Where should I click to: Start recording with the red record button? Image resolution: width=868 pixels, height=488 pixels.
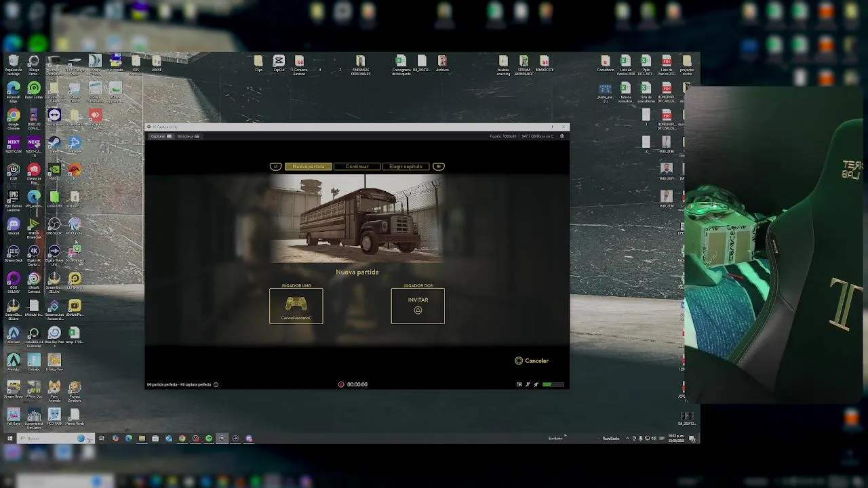coord(341,384)
